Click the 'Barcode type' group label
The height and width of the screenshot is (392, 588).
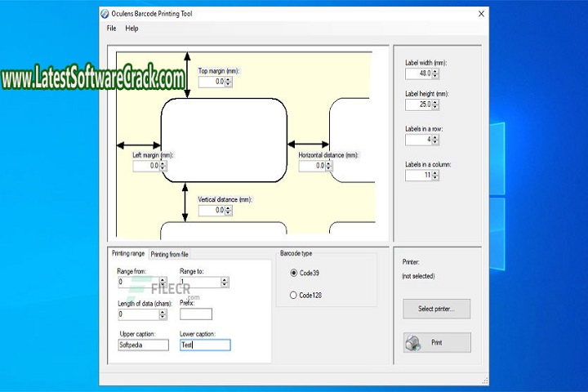296,254
